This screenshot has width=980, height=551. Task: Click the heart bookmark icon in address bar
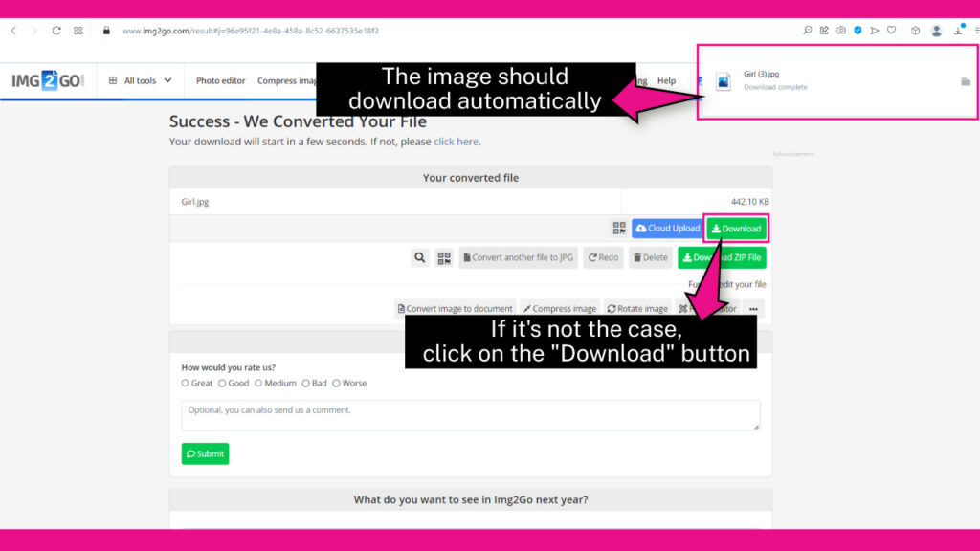(891, 31)
